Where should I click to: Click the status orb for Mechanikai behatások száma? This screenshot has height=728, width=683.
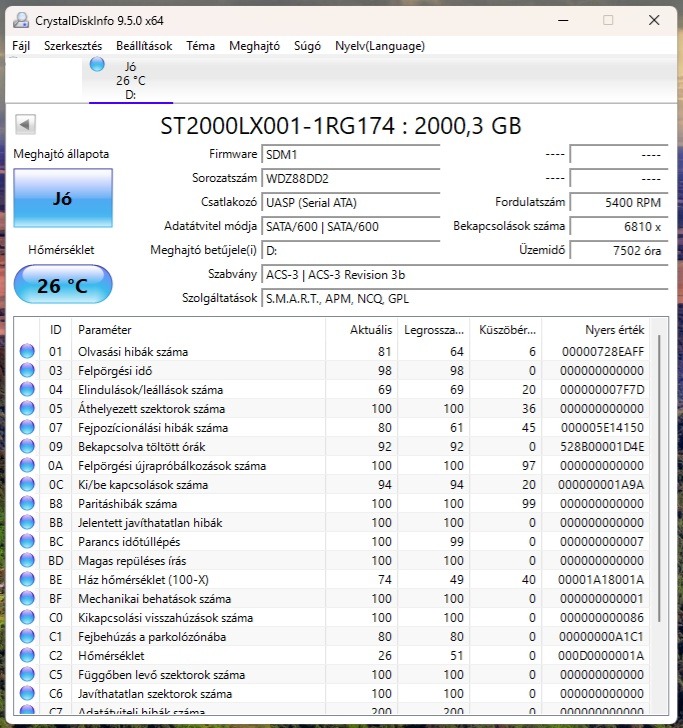[27, 598]
